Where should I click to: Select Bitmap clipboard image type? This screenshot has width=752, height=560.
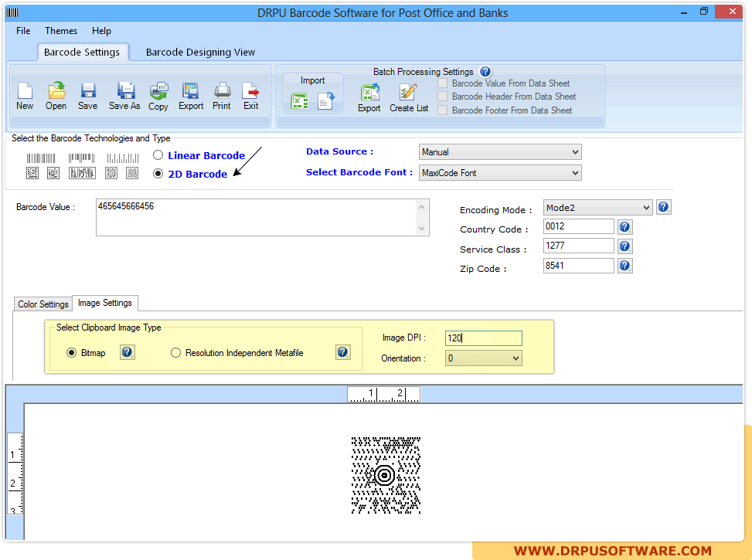click(x=71, y=353)
